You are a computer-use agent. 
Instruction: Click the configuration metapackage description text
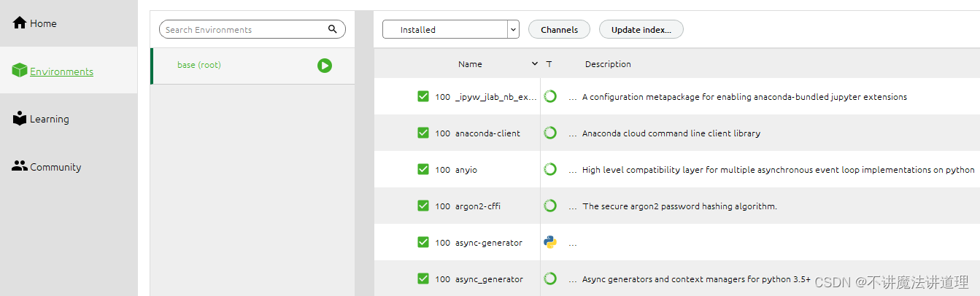point(744,97)
